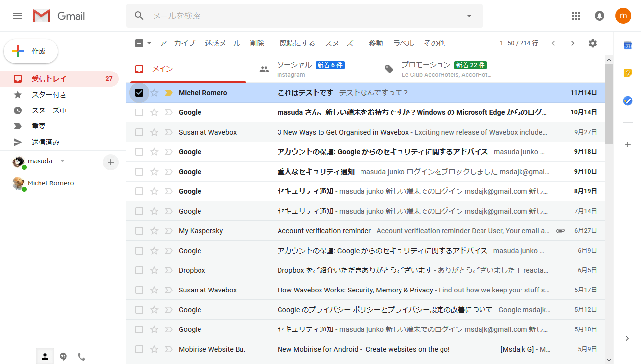Select the My Kaspersky email checkbox

139,231
